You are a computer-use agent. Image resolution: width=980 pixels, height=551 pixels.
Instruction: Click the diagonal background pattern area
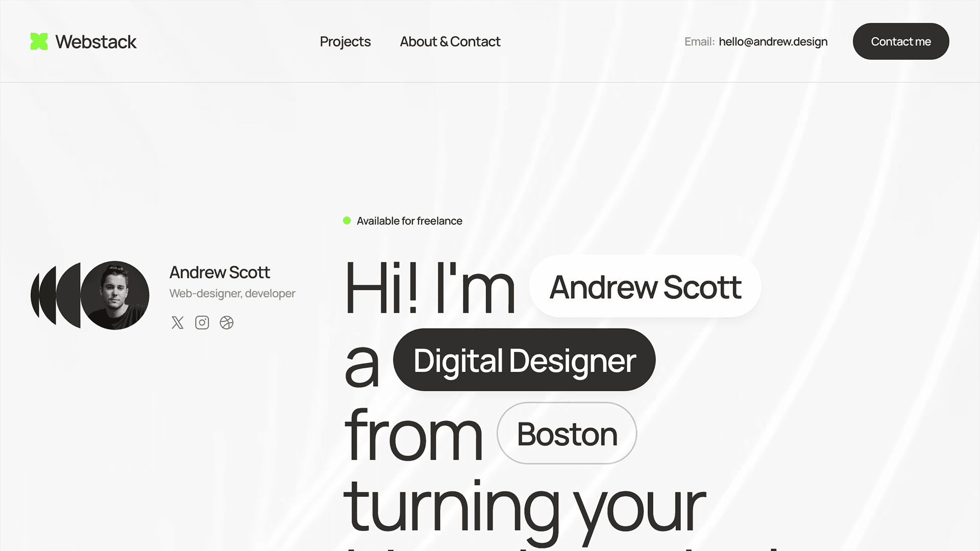point(807,168)
